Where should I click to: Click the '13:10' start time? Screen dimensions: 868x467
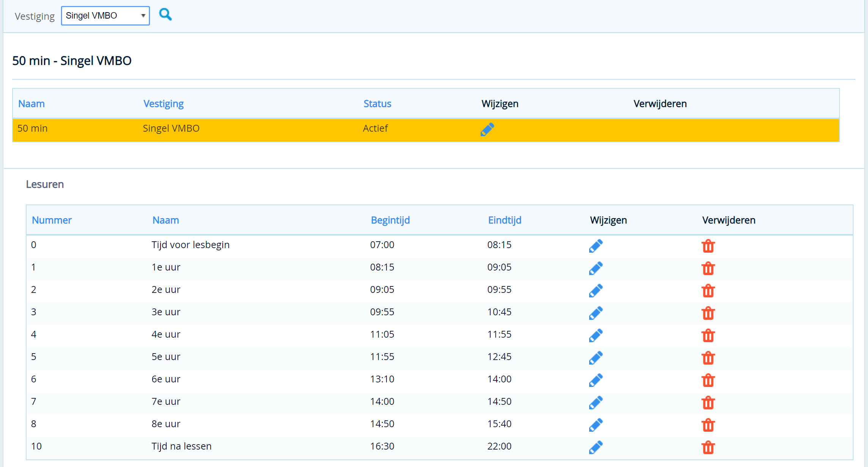382,379
